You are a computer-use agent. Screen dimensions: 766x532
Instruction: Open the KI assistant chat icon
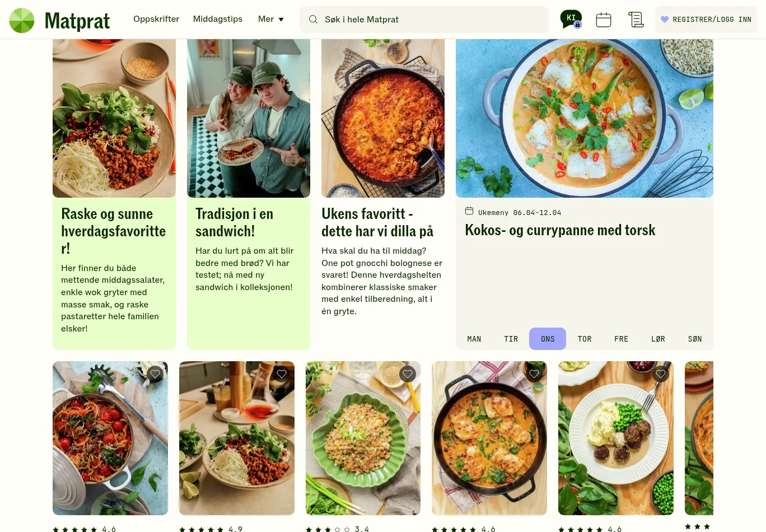[x=571, y=19]
